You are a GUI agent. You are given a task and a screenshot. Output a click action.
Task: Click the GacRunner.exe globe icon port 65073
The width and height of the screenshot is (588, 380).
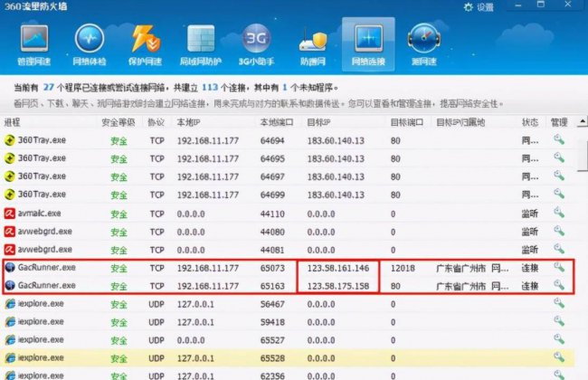coord(10,268)
